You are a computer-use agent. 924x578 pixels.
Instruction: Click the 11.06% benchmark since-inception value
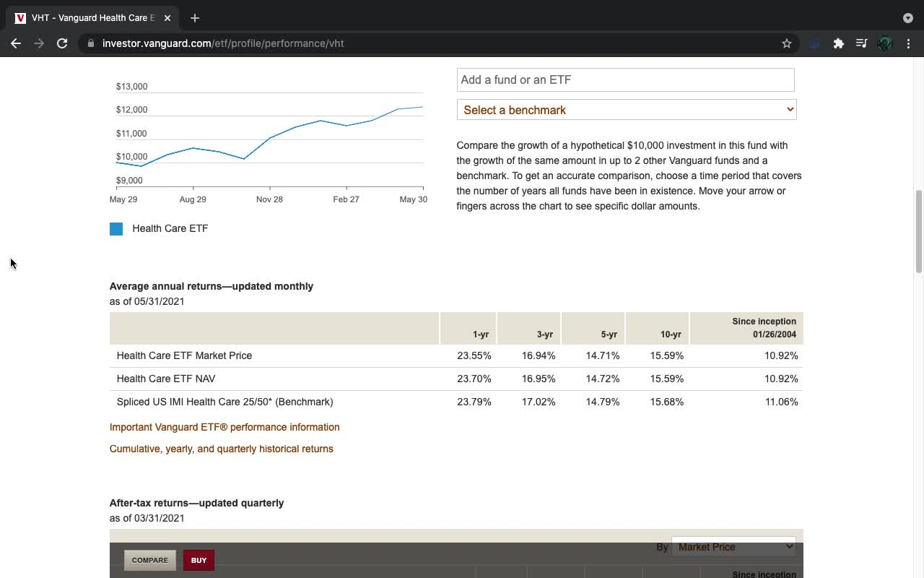[782, 402]
